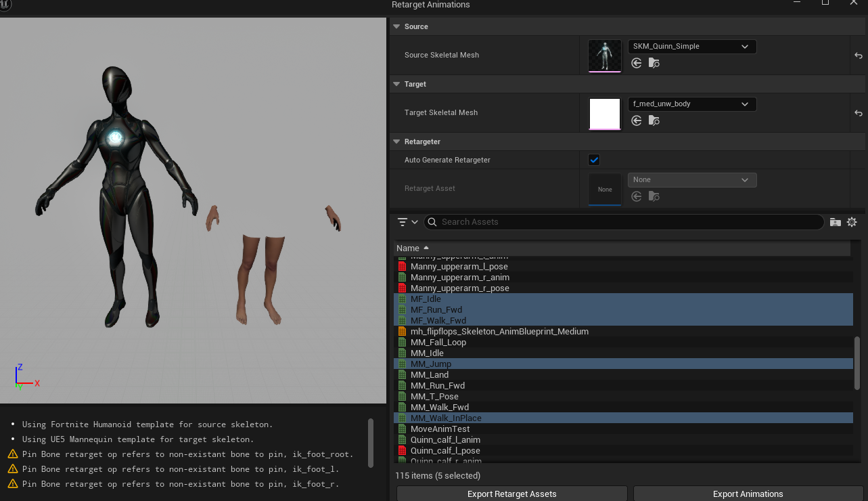The height and width of the screenshot is (501, 868).
Task: Click the output log scrollbar
Action: click(370, 443)
